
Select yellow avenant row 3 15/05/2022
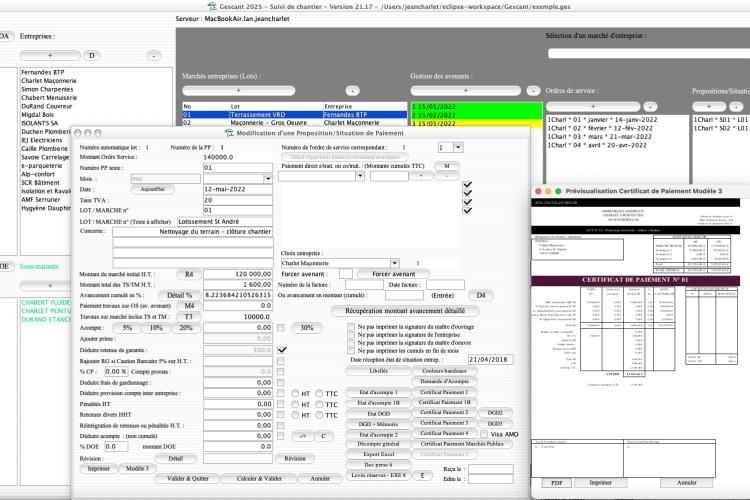pyautogui.click(x=476, y=123)
